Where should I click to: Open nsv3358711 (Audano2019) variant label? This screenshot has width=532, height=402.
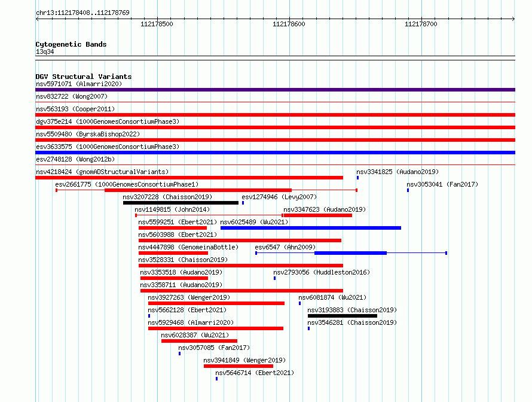[181, 285]
